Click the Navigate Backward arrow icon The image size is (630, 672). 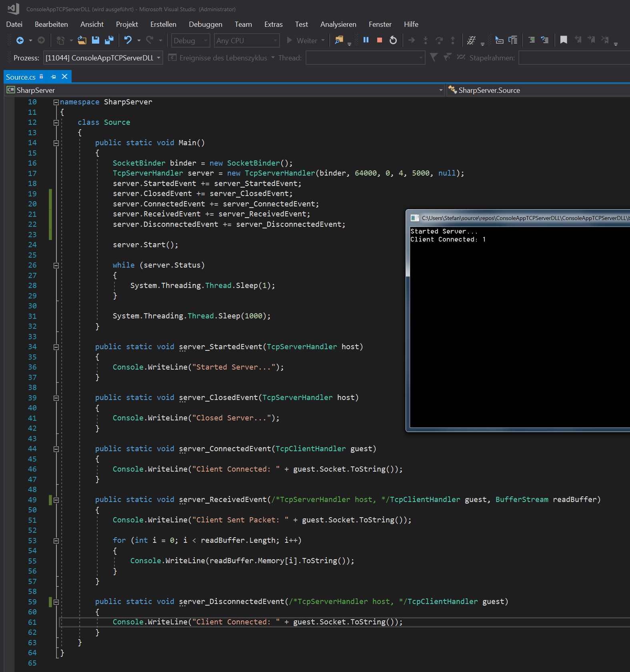tap(20, 40)
